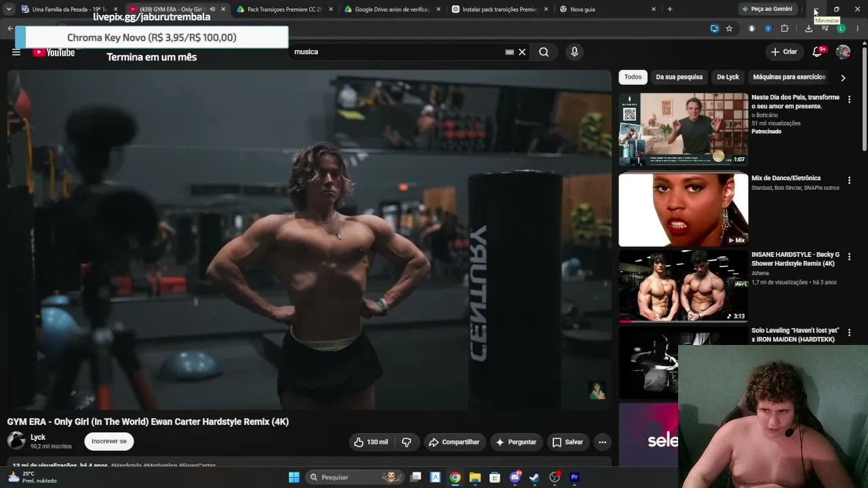Open the INSANE HARDSTYLE video thumbnail
This screenshot has width=868, height=488.
[x=684, y=286]
